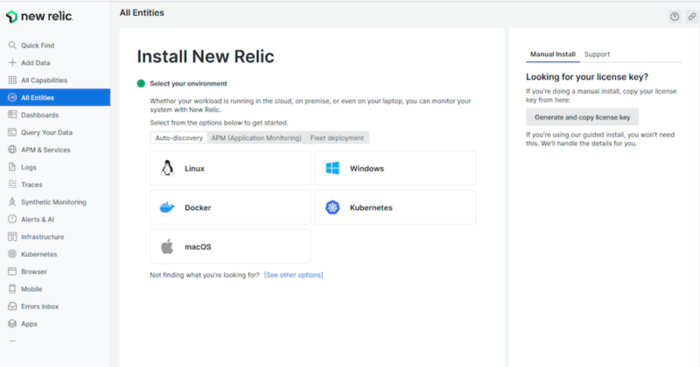Click the Add Data plus icon
The image size is (700, 367).
point(12,63)
